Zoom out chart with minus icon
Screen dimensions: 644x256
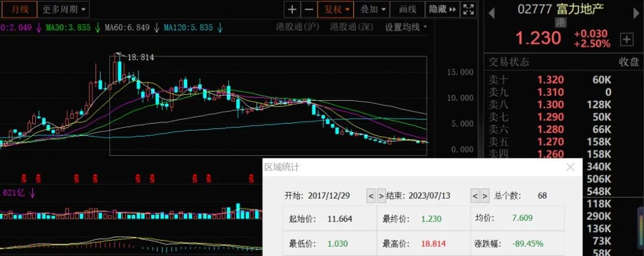pyautogui.click(x=309, y=10)
